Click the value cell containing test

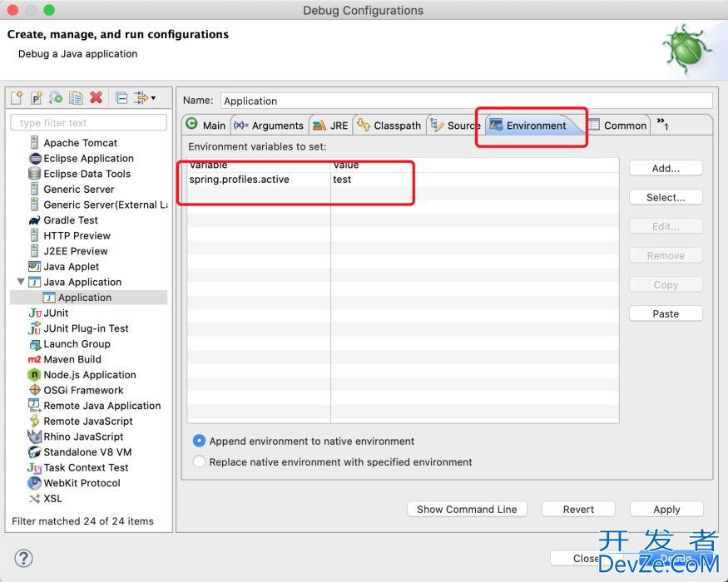coord(475,180)
